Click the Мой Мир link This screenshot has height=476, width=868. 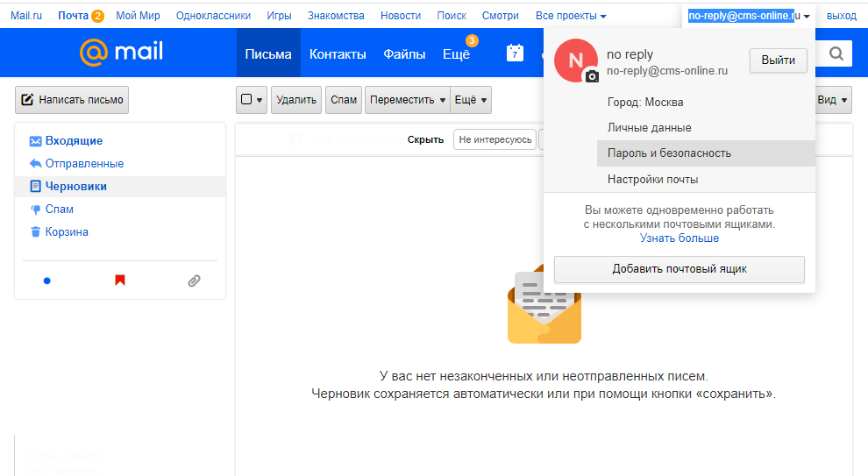[138, 16]
